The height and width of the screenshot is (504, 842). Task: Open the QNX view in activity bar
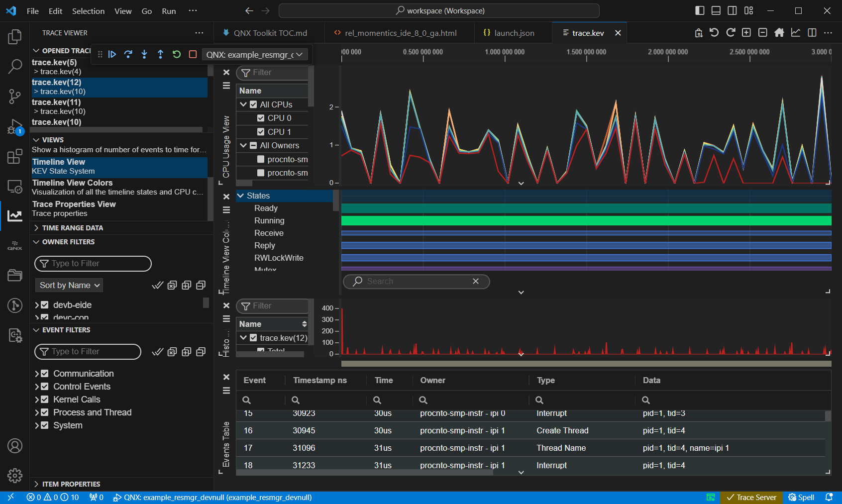[15, 246]
